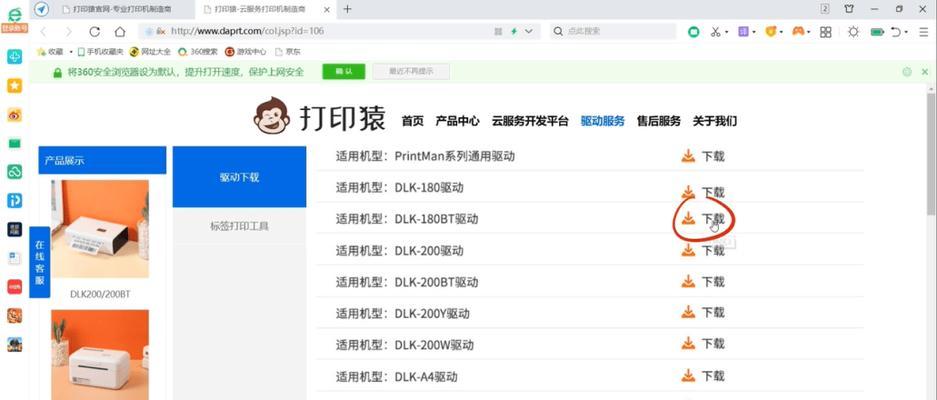
Task: Expand the undo arrow dropdown list
Action: point(907,32)
